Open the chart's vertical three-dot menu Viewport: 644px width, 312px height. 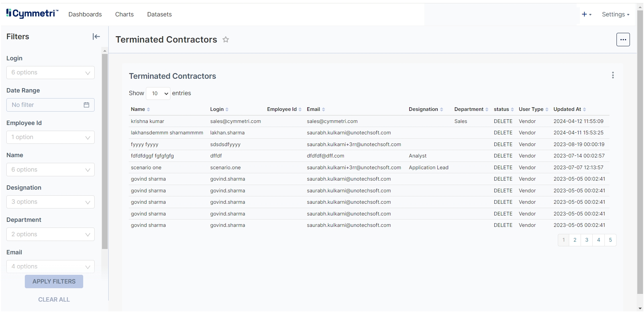pyautogui.click(x=613, y=75)
